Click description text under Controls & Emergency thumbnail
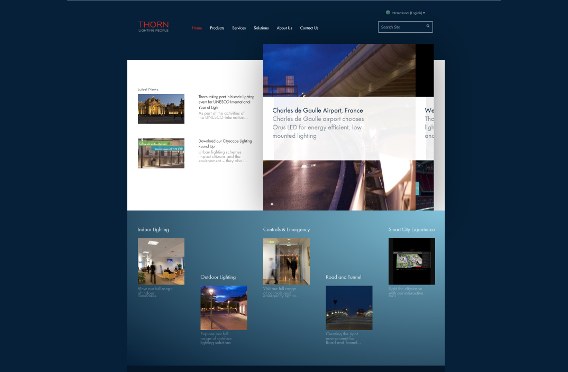 [x=279, y=292]
